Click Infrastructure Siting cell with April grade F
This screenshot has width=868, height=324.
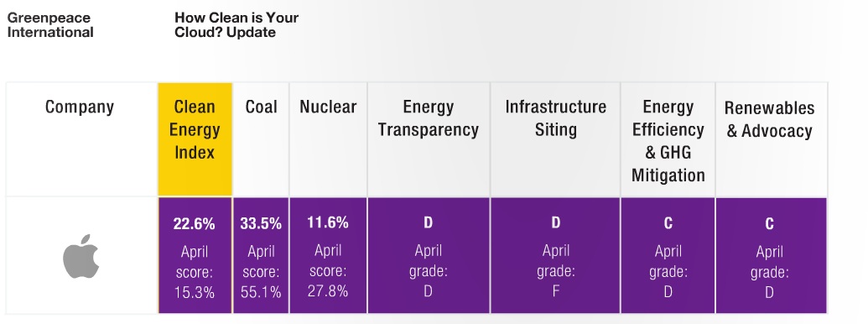[x=556, y=255]
